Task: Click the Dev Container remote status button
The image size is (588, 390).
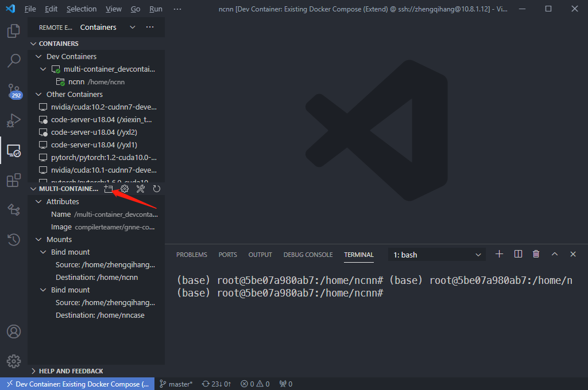Action: click(x=77, y=384)
